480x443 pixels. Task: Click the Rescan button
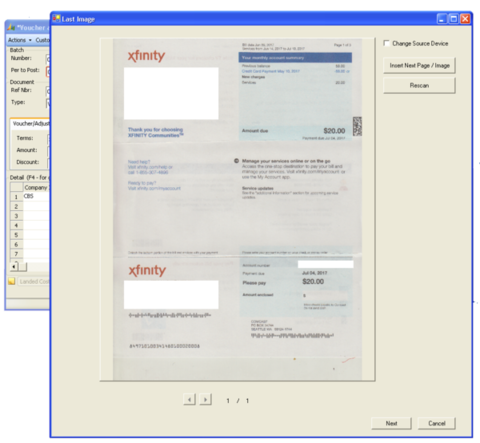coord(419,85)
